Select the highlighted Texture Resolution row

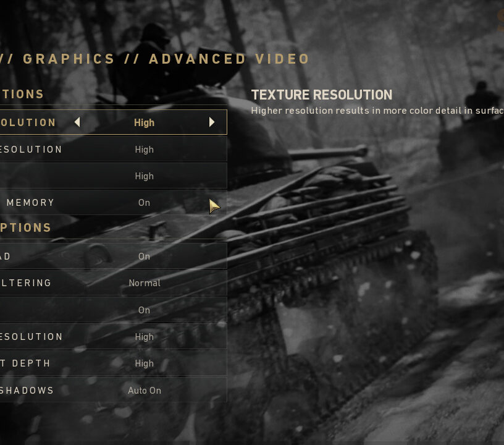114,122
